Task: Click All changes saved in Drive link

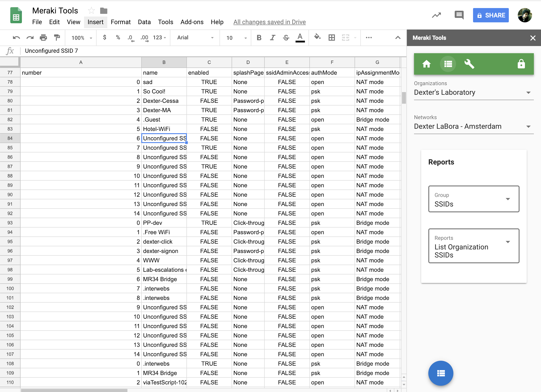Action: [x=269, y=22]
